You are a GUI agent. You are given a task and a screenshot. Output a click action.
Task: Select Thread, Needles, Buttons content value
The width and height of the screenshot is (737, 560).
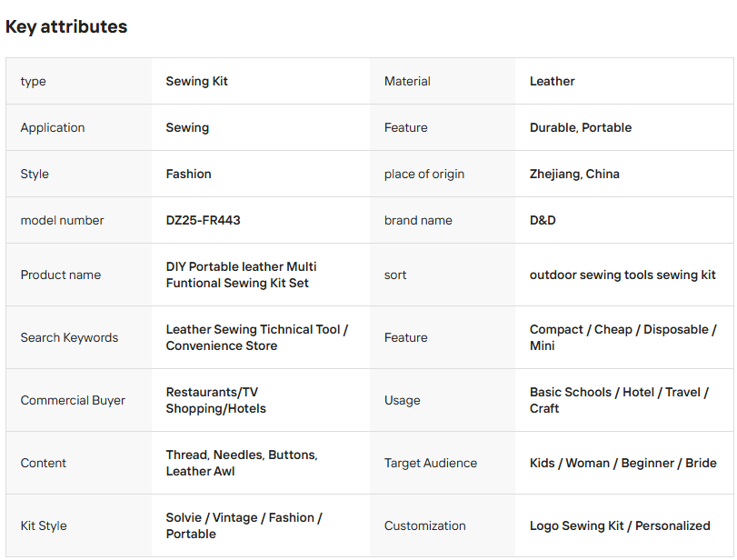[242, 463]
